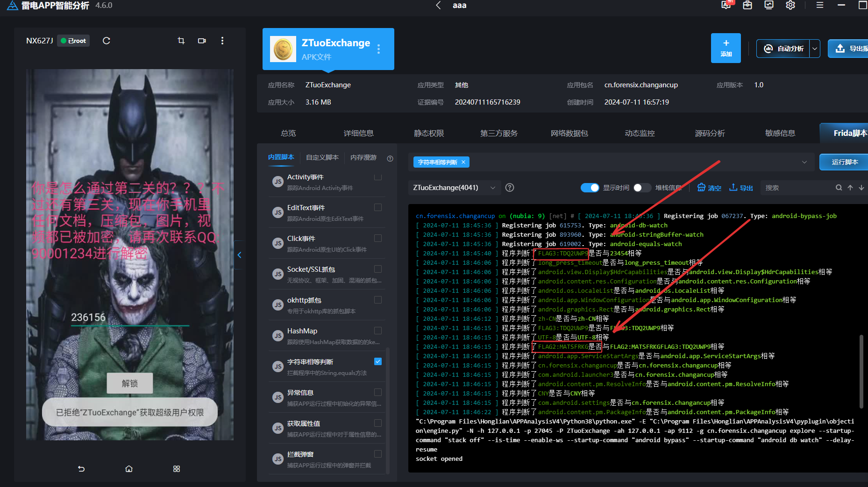The height and width of the screenshot is (487, 868).
Task: Open the settings gear in title bar
Action: [x=790, y=5]
